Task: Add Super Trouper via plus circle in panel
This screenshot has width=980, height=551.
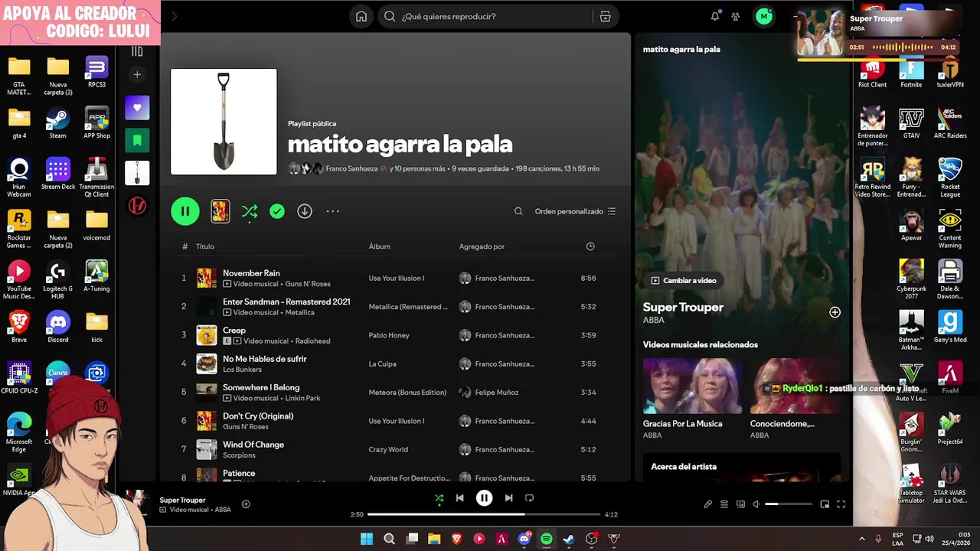Action: click(835, 312)
